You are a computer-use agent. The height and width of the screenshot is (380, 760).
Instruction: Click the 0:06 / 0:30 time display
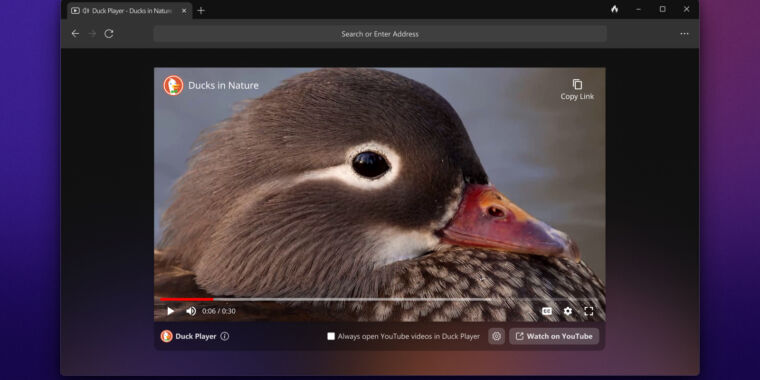click(x=219, y=311)
